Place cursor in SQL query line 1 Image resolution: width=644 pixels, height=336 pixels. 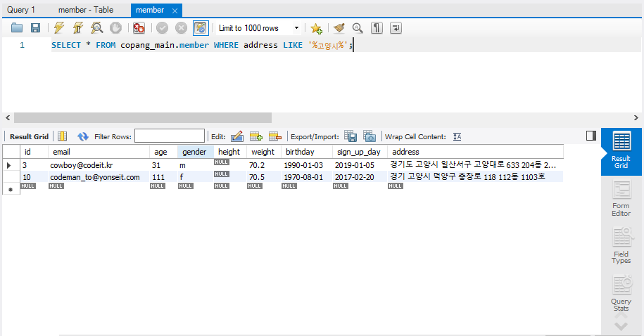pyautogui.click(x=202, y=45)
